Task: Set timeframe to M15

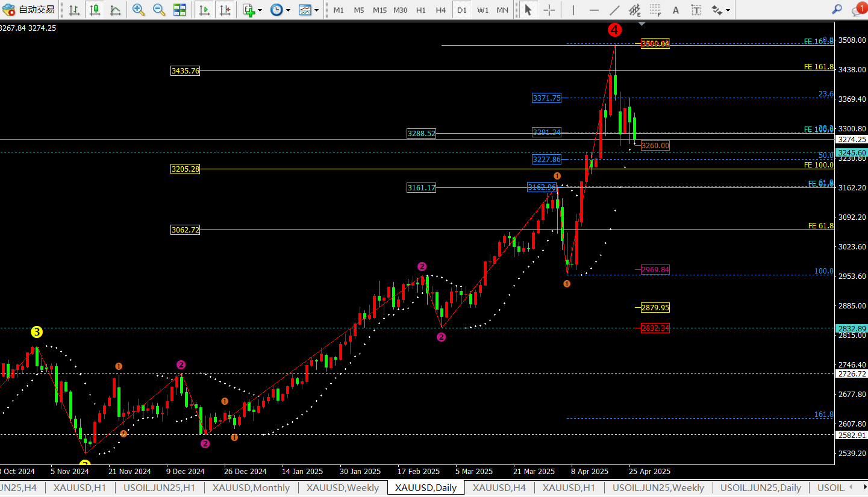Action: point(379,10)
